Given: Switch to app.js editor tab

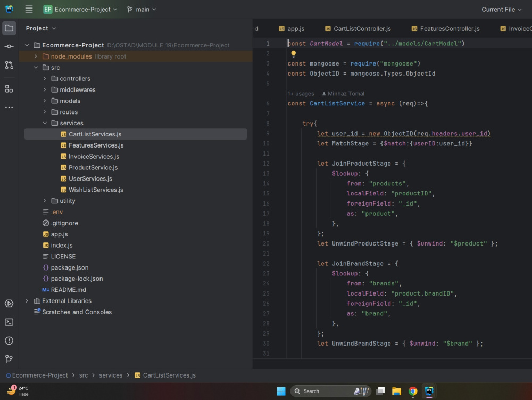Looking at the screenshot, I should point(292,29).
